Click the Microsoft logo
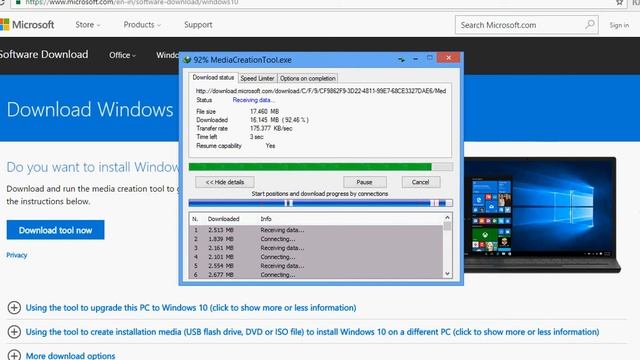Image resolution: width=640 pixels, height=360 pixels. pyautogui.click(x=27, y=24)
